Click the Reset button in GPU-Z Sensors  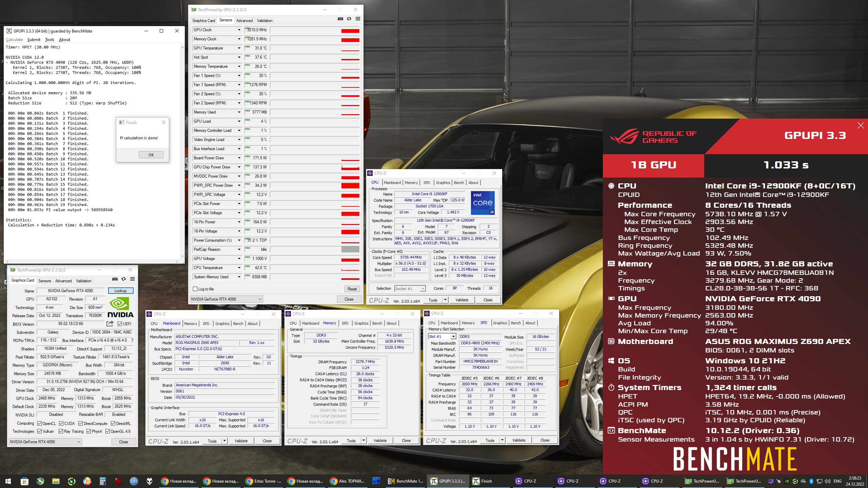click(352, 289)
